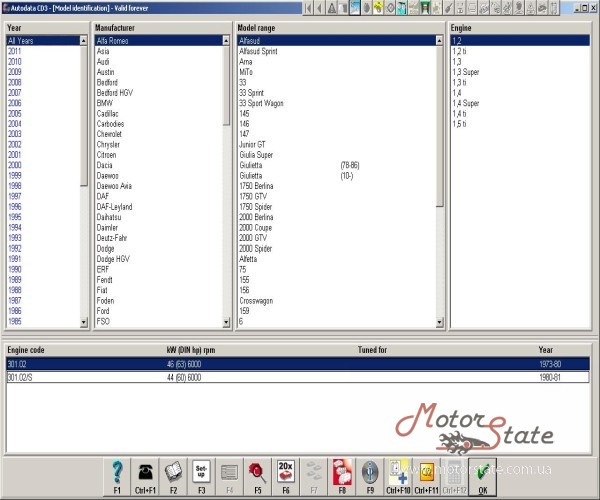Click the F5 red magnifier search icon

(258, 477)
